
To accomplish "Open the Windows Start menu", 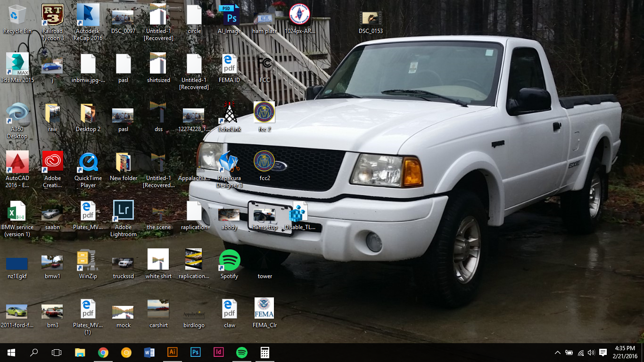I will (11, 353).
